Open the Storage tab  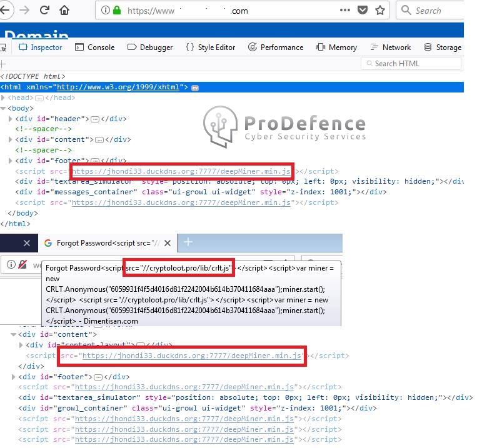point(443,47)
